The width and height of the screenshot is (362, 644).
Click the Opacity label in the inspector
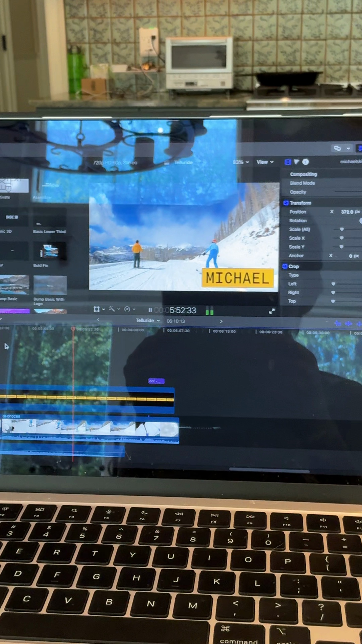[298, 192]
